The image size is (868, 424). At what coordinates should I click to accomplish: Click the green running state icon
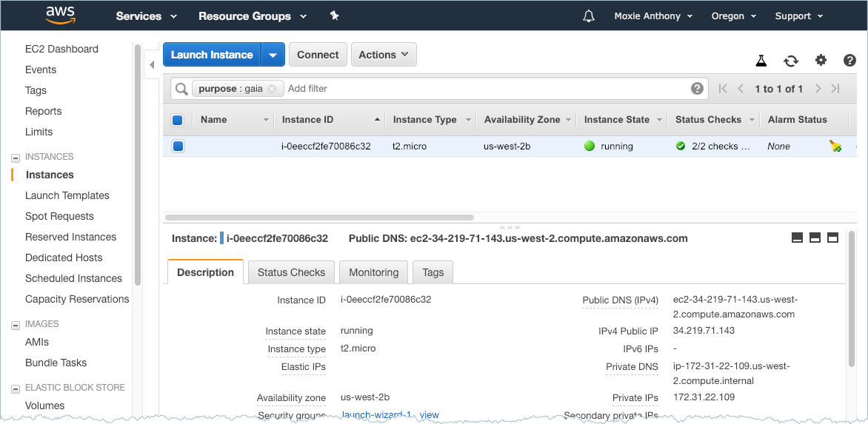[590, 147]
